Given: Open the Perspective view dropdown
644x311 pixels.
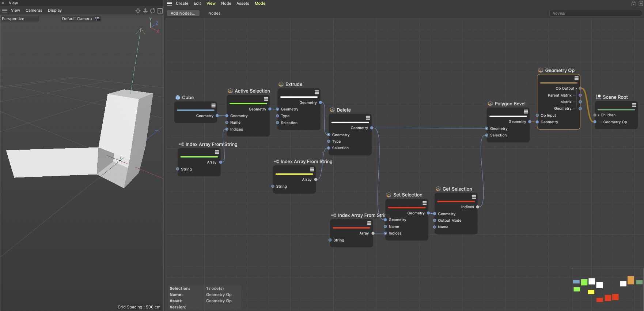Looking at the screenshot, I should coord(20,19).
